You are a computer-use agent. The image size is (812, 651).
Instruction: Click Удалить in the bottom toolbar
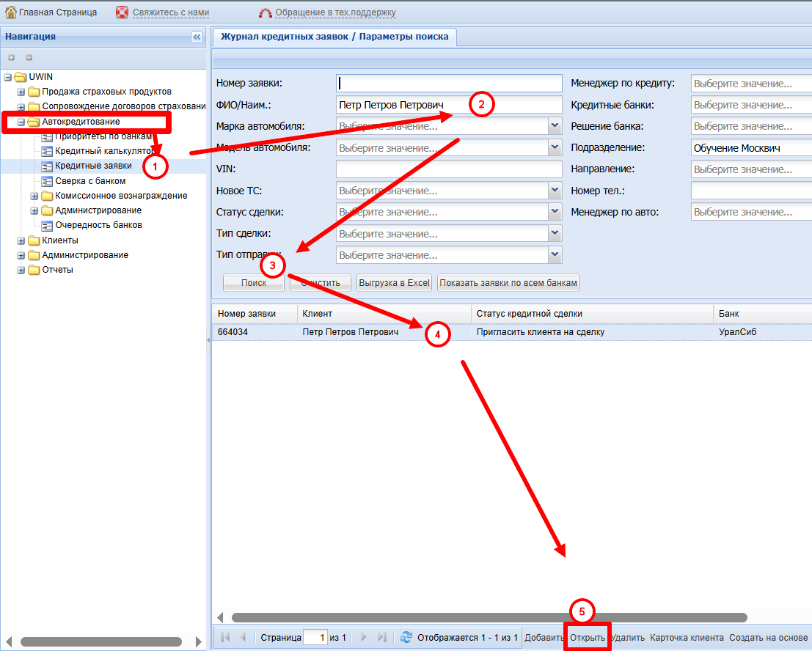tap(628, 638)
